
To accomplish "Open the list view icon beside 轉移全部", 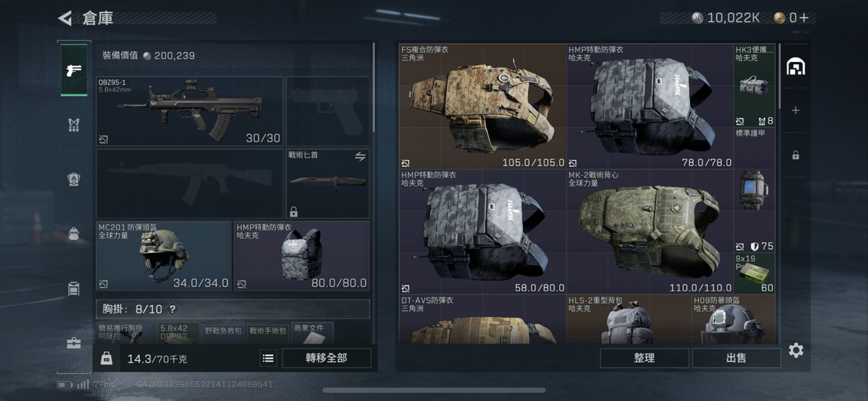I will pos(268,359).
